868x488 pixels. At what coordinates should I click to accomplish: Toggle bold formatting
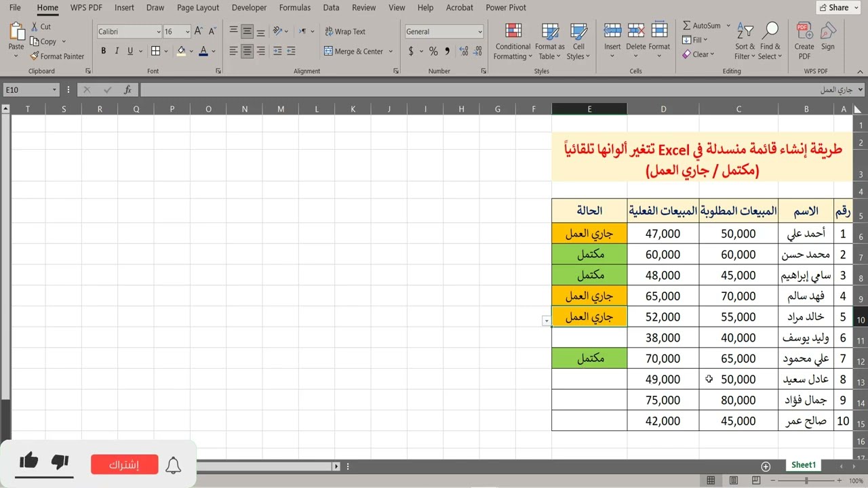click(103, 51)
